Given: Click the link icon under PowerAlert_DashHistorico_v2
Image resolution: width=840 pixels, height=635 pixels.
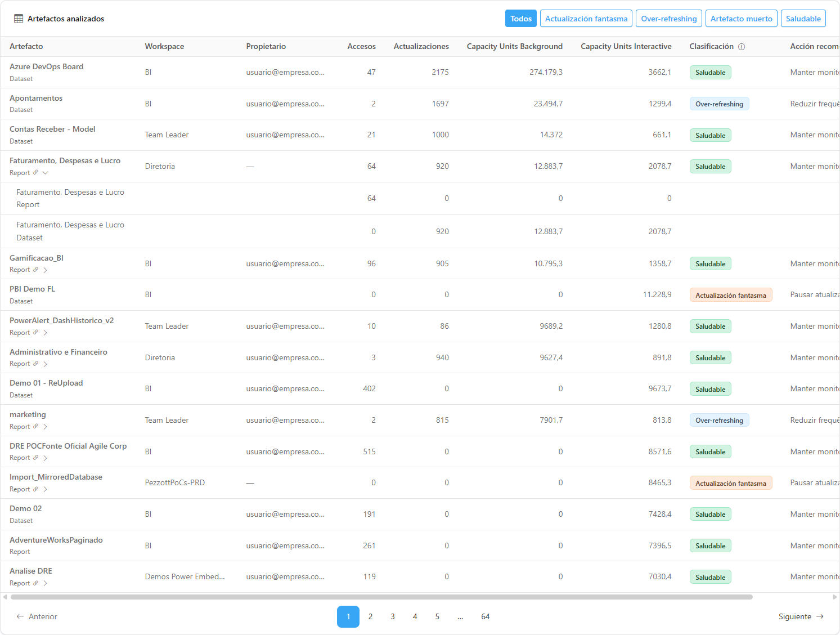Looking at the screenshot, I should [x=35, y=333].
